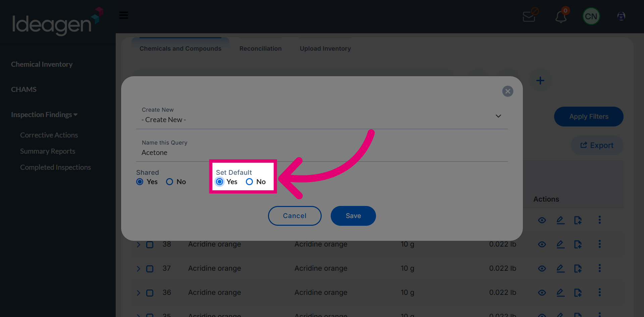View row 38 eye icon
This screenshot has height=317, width=644.
[x=542, y=245]
